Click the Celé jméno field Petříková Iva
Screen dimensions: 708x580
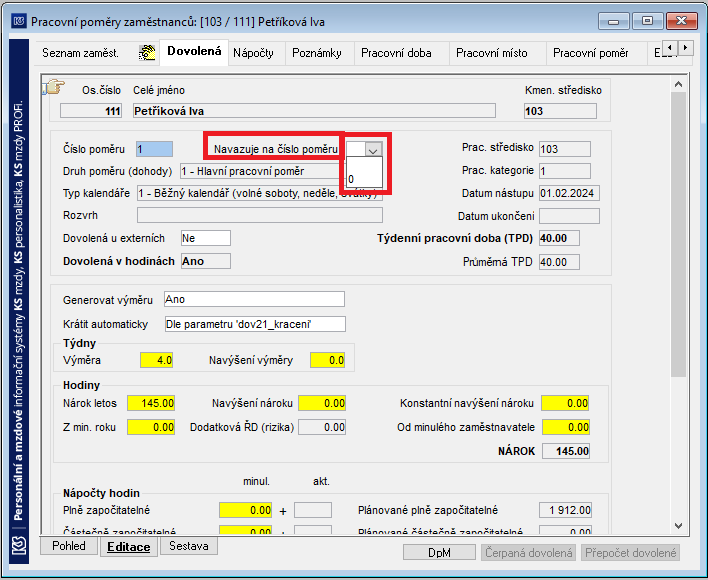click(x=314, y=111)
